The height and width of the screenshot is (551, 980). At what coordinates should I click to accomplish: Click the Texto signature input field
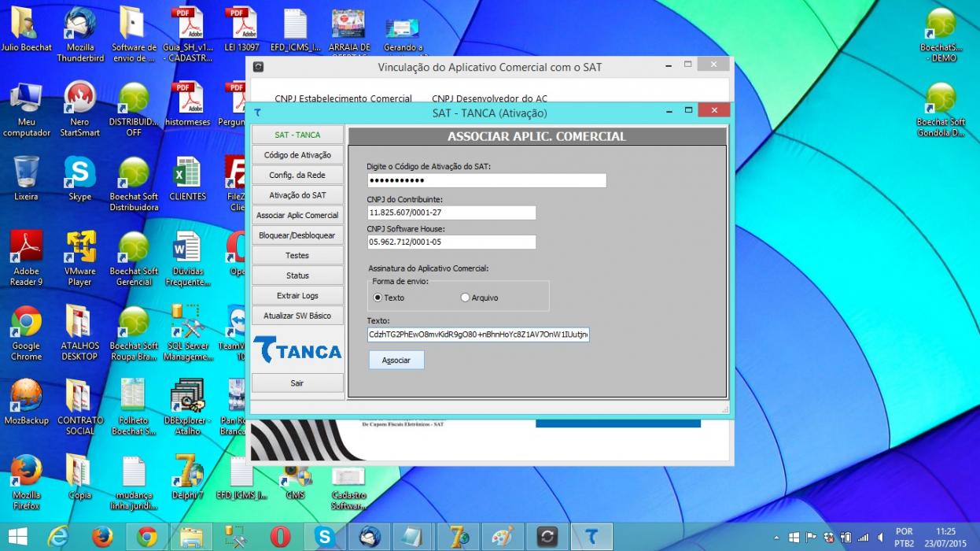[x=478, y=335]
